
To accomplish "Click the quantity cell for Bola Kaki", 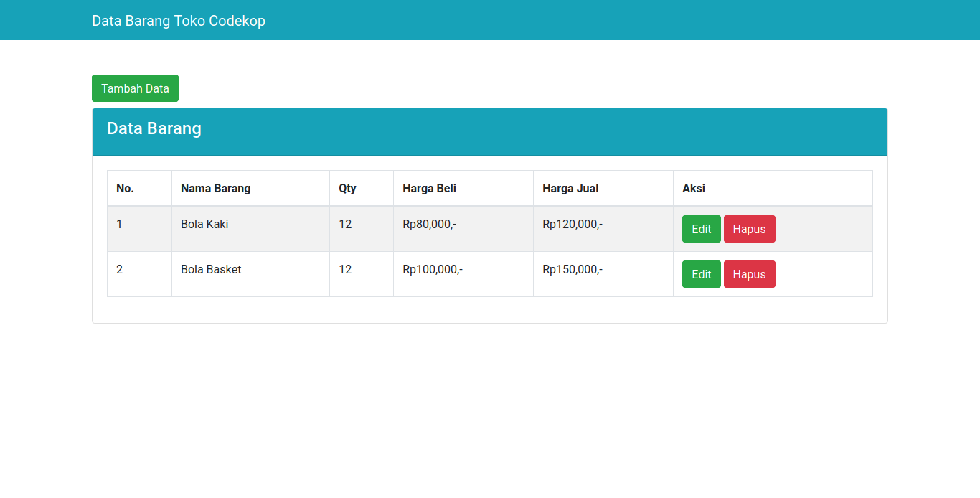I will point(345,224).
